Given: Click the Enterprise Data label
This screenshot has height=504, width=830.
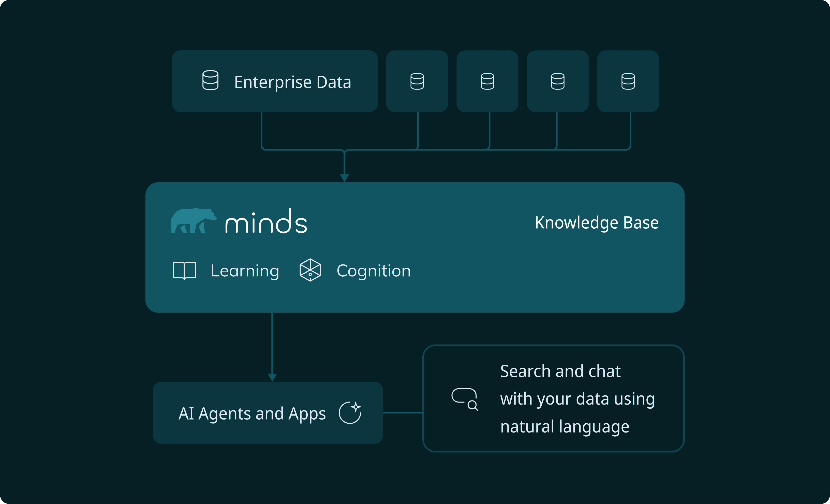Looking at the screenshot, I should 293,82.
